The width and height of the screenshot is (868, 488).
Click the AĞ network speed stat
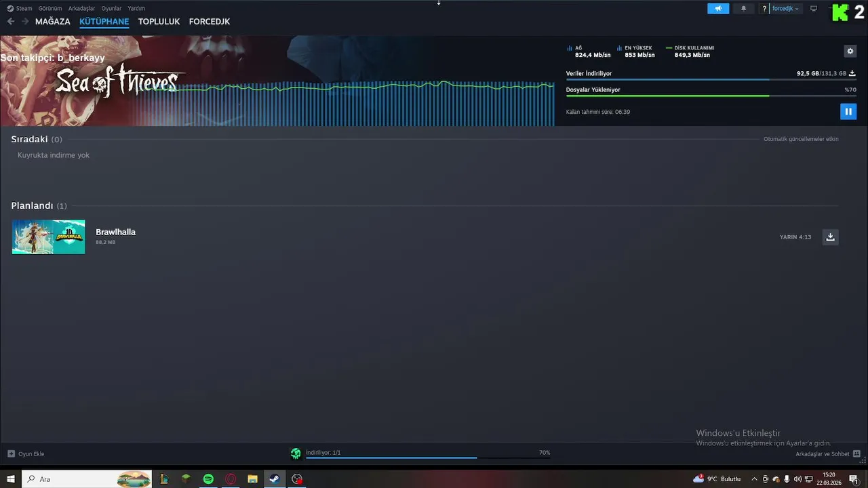(x=589, y=52)
